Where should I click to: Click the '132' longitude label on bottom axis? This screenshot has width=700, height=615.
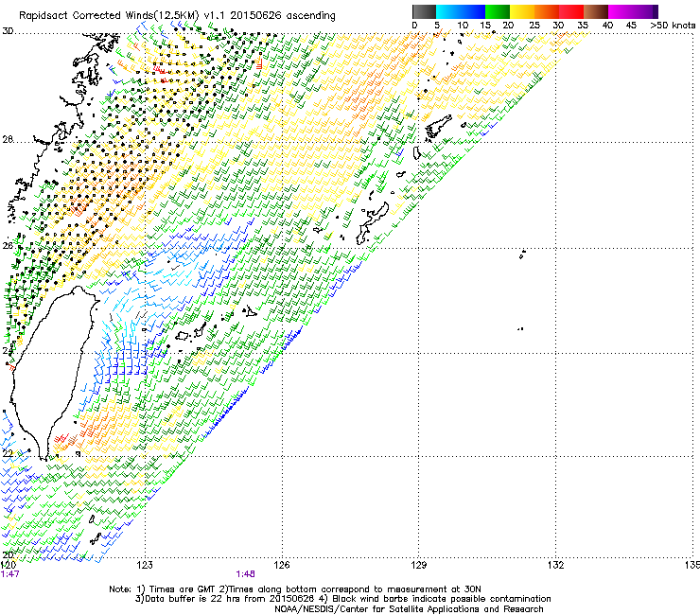pos(556,565)
